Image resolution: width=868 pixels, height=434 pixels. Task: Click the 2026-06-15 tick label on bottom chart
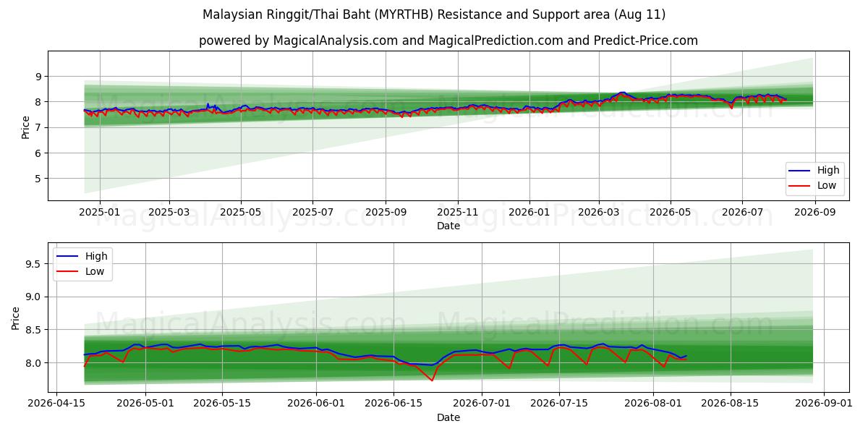tap(393, 404)
